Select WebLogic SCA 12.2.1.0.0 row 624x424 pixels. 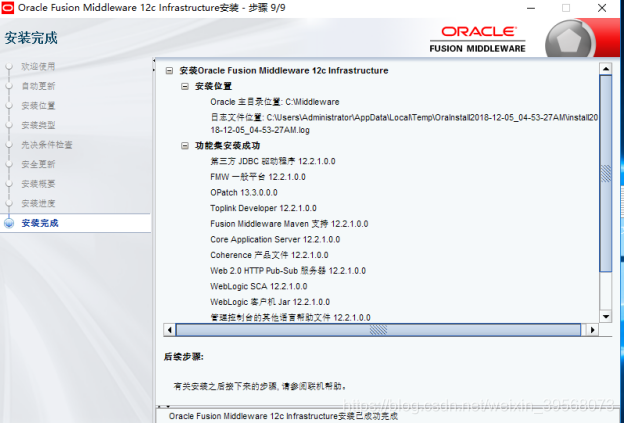(x=259, y=286)
